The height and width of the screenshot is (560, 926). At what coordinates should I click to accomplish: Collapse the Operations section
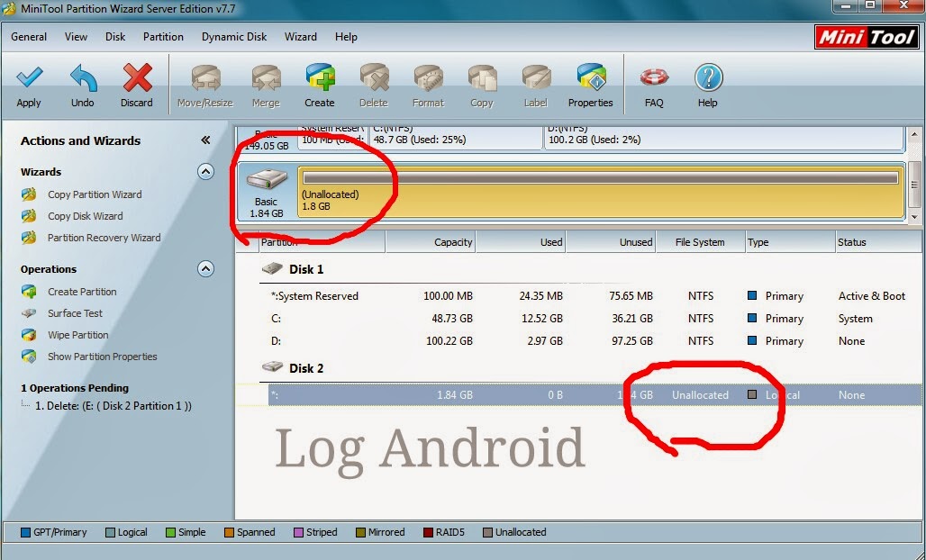tap(205, 269)
